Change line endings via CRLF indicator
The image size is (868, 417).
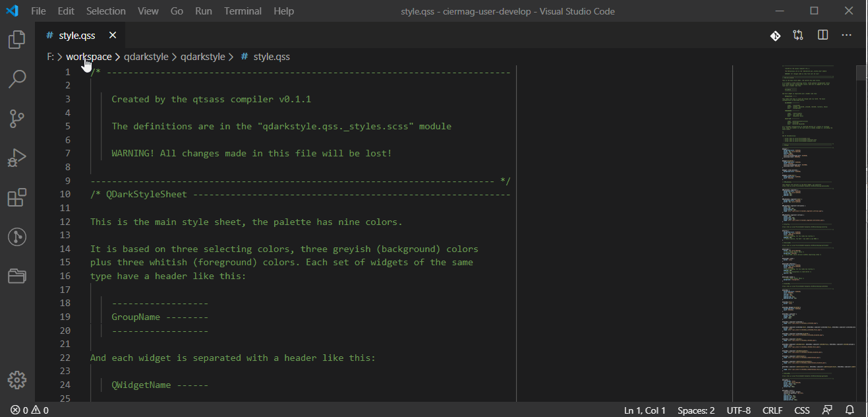point(772,410)
